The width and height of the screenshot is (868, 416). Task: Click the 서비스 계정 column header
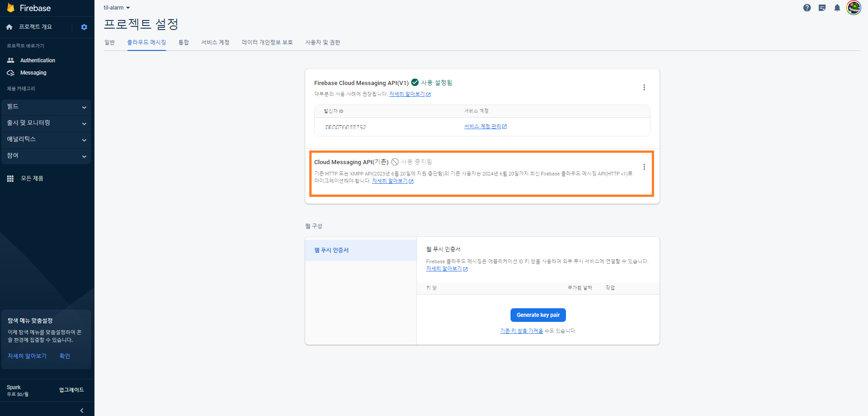[x=476, y=111]
